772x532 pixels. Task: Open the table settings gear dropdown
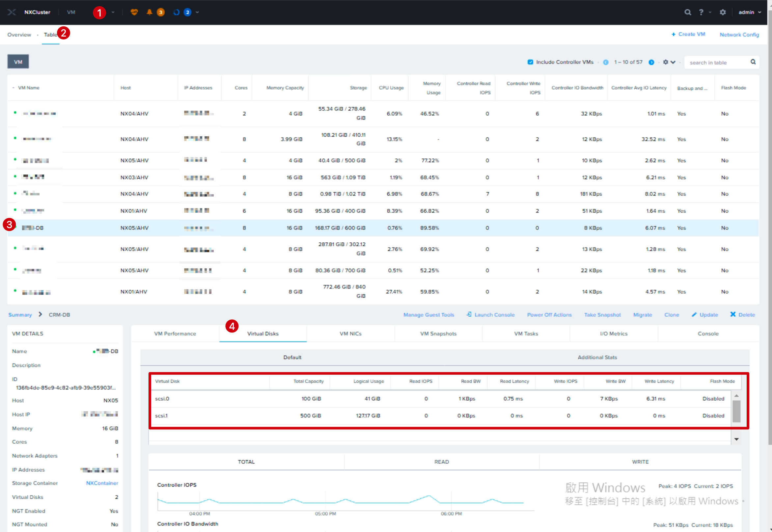click(669, 62)
